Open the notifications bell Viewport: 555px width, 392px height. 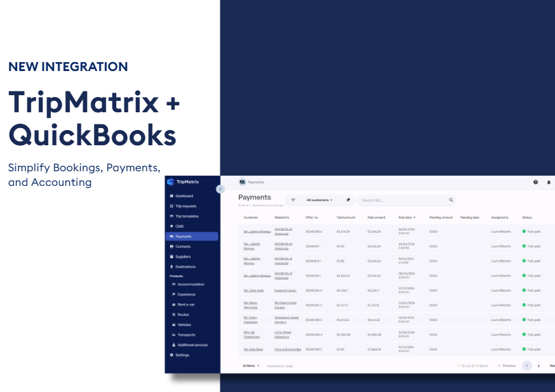(549, 182)
